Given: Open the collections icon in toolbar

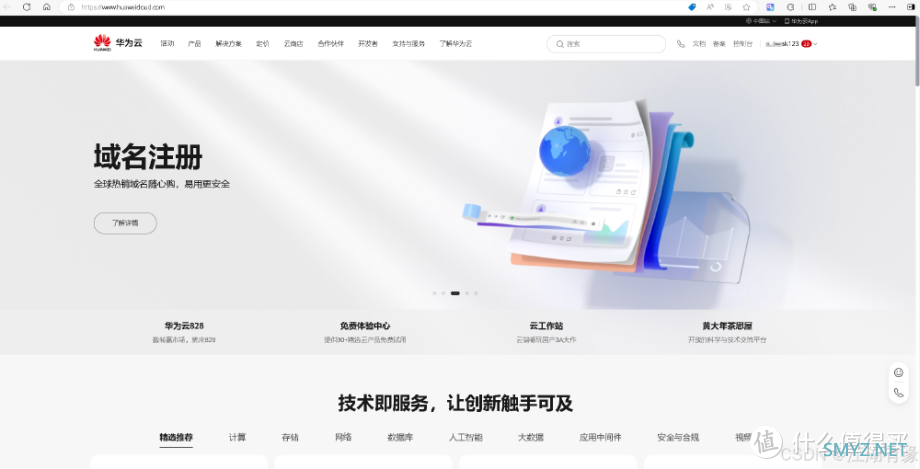Looking at the screenshot, I should click(x=853, y=7).
